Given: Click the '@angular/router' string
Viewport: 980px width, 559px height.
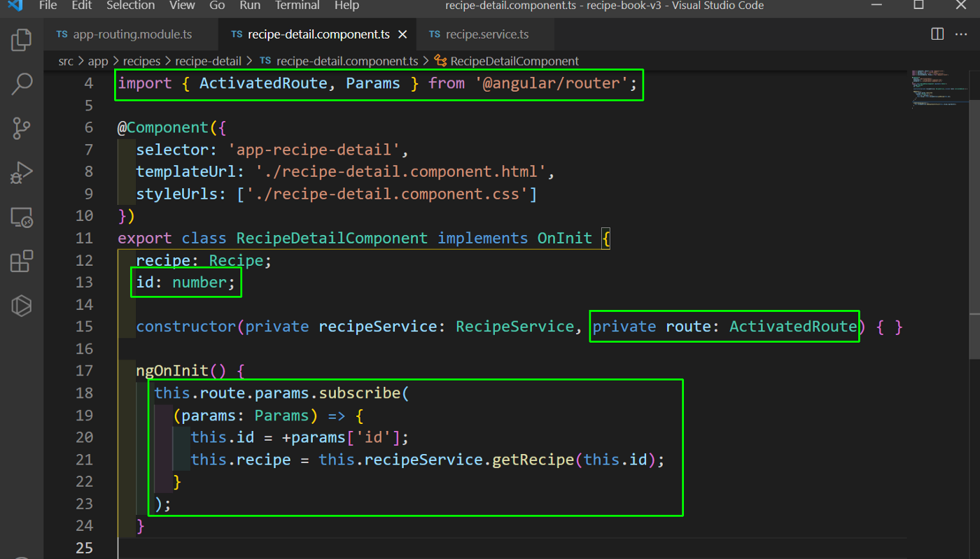Looking at the screenshot, I should (x=552, y=83).
